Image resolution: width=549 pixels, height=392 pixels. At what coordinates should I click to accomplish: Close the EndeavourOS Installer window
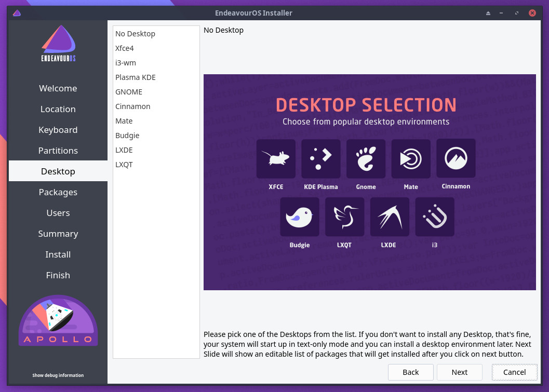tap(532, 13)
